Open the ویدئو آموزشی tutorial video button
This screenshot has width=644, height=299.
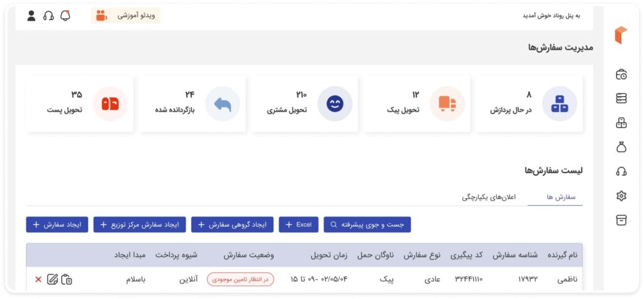[126, 16]
